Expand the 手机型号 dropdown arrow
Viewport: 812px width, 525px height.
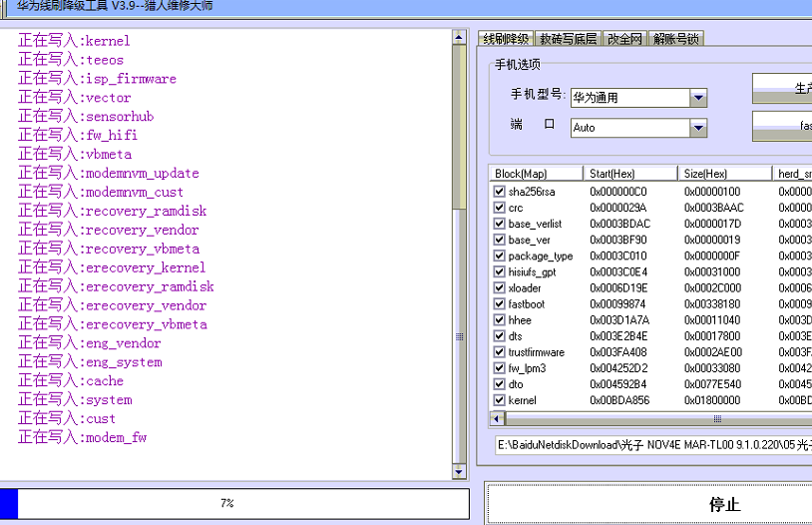[x=698, y=98]
